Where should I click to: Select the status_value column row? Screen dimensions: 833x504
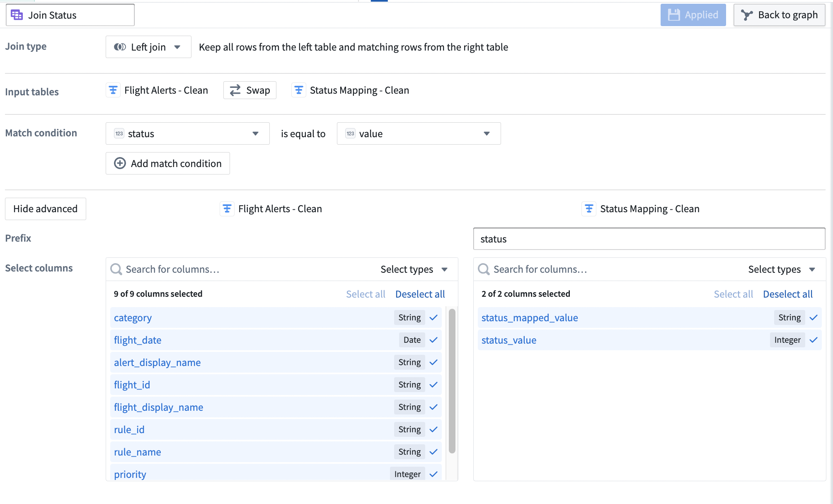(622, 340)
